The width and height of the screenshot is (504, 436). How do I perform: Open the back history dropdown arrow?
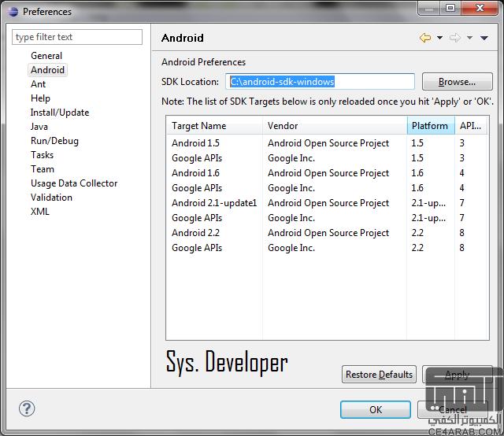439,38
